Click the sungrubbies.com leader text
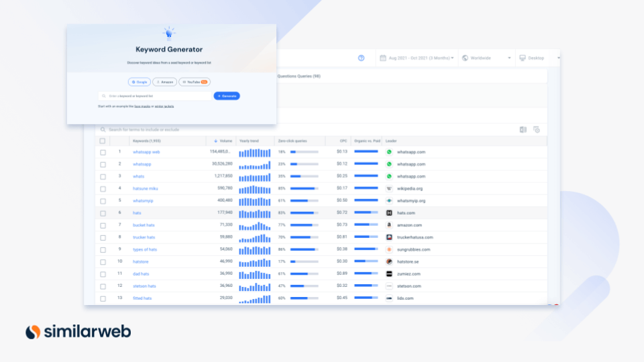 414,249
